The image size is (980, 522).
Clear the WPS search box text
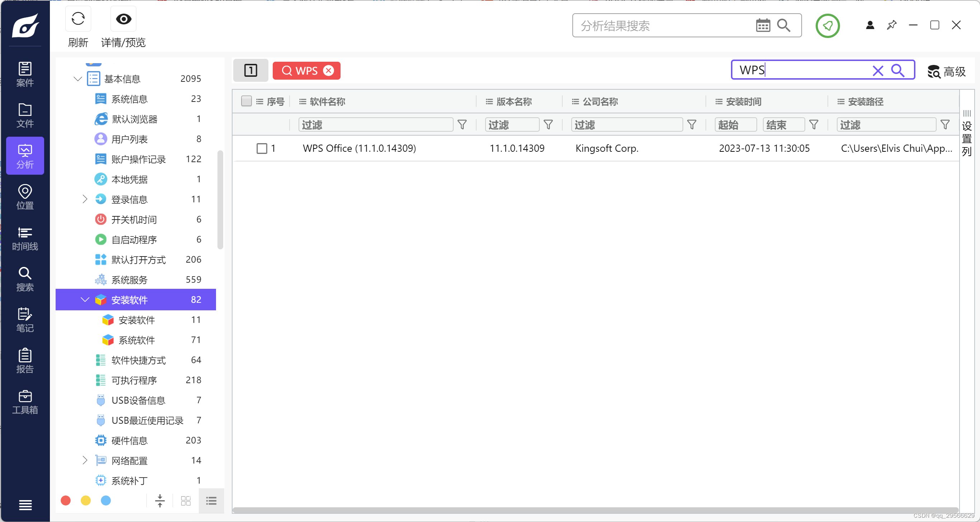(x=878, y=71)
